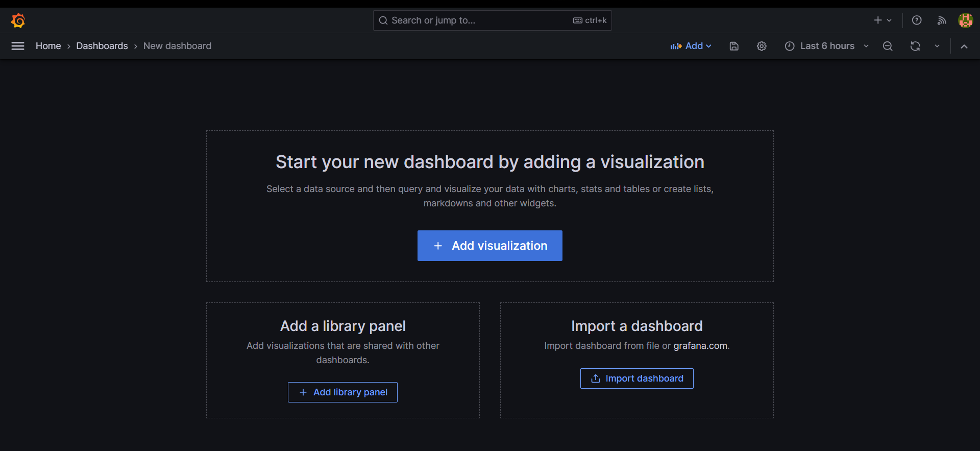Open dashboard settings gear icon
The image size is (980, 451).
pyautogui.click(x=762, y=46)
